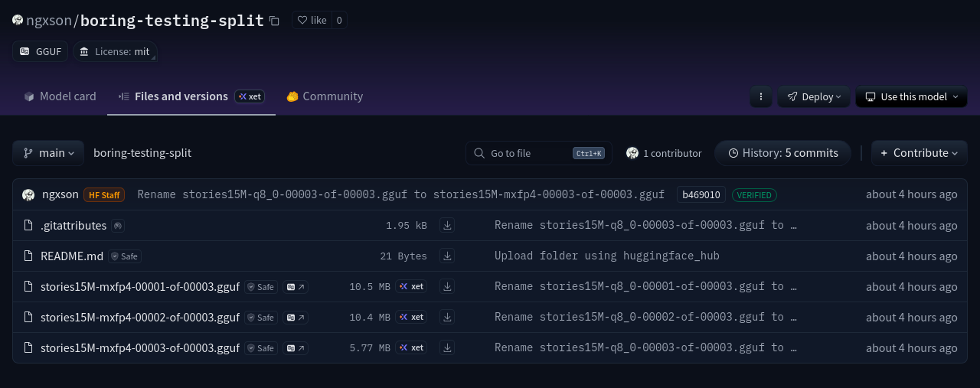Image resolution: width=980 pixels, height=388 pixels.
Task: Open the 'Upload folder using huggingface_hub' commit
Action: point(606,256)
